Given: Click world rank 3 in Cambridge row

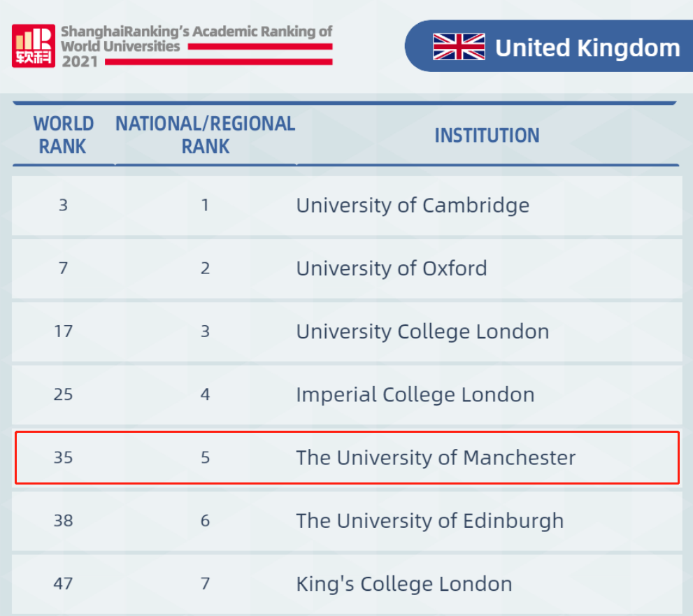Looking at the screenshot, I should 63,206.
